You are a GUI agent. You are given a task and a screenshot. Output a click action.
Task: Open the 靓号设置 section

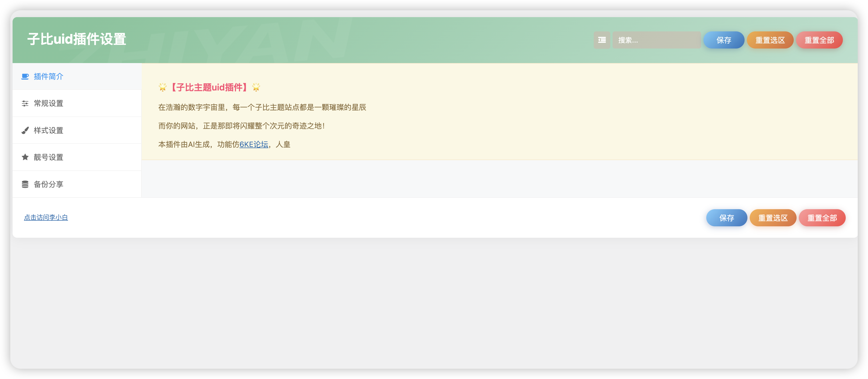(48, 157)
